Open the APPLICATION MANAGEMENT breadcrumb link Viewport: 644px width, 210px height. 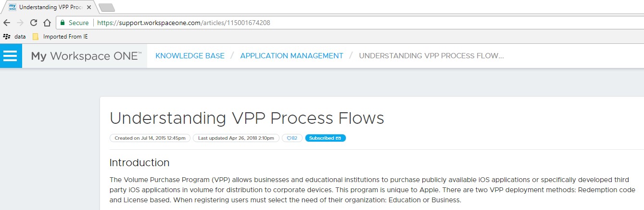point(291,56)
